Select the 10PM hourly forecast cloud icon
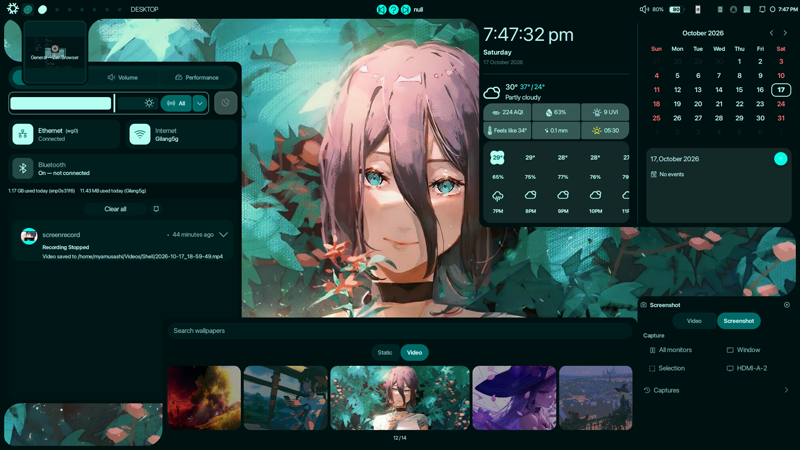Image resolution: width=800 pixels, height=450 pixels. 595,195
